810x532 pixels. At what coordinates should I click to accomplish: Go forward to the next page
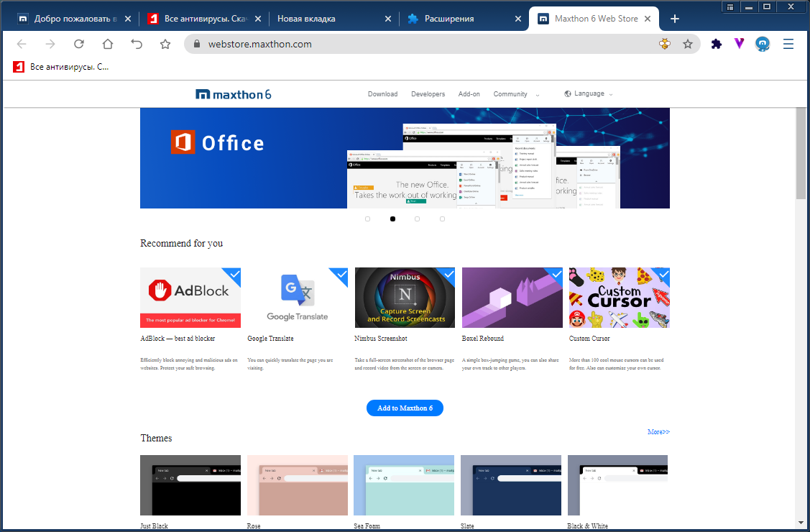coord(50,44)
